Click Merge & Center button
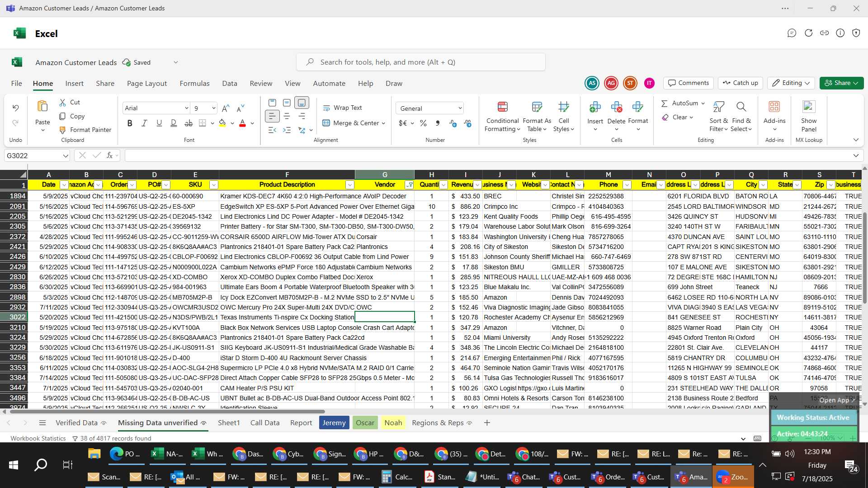Screen dimensions: 868x488 350,123
